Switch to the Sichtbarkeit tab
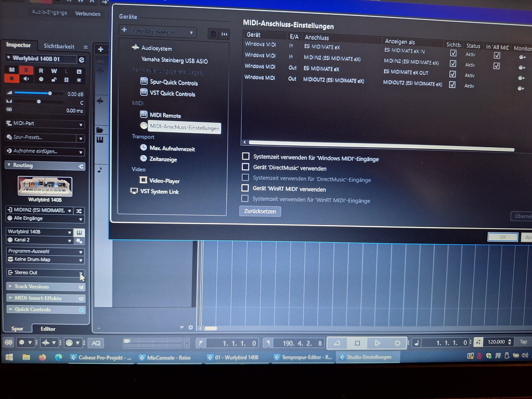532x399 pixels. click(x=59, y=46)
